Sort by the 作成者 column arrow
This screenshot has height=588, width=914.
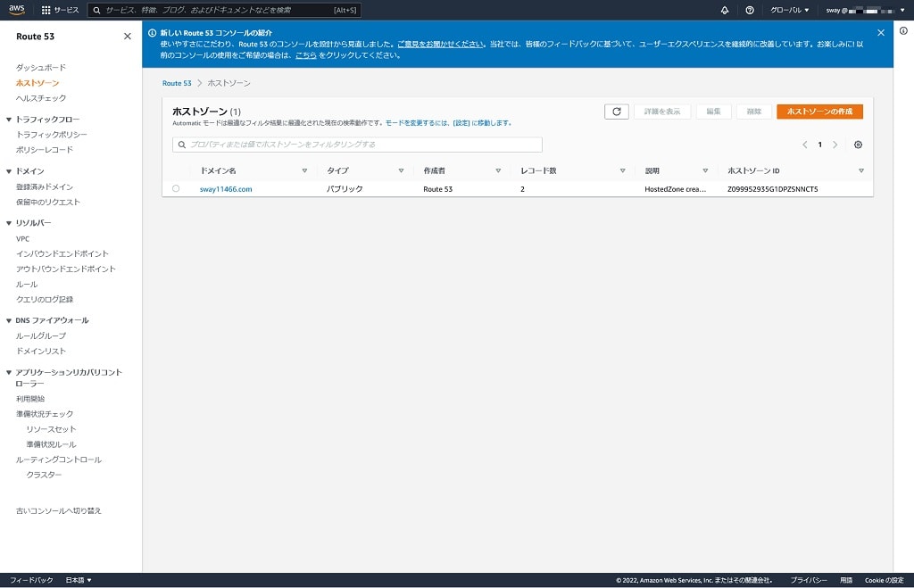498,170
